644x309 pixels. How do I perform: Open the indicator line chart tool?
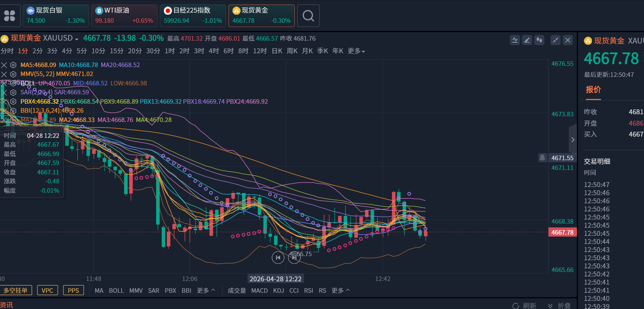(515, 40)
